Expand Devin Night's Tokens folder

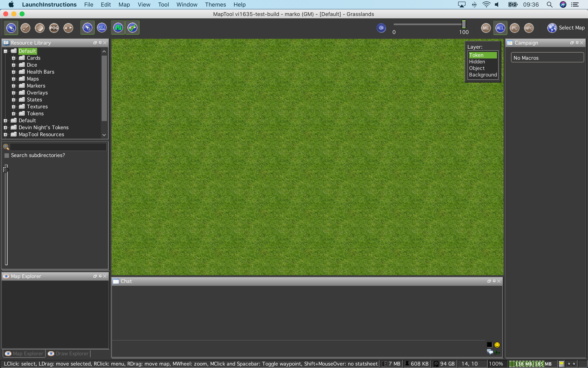point(5,128)
